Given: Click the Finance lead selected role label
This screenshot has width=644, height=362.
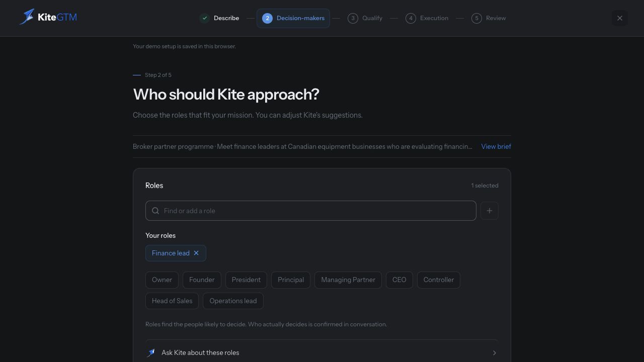Looking at the screenshot, I should click(x=171, y=253).
